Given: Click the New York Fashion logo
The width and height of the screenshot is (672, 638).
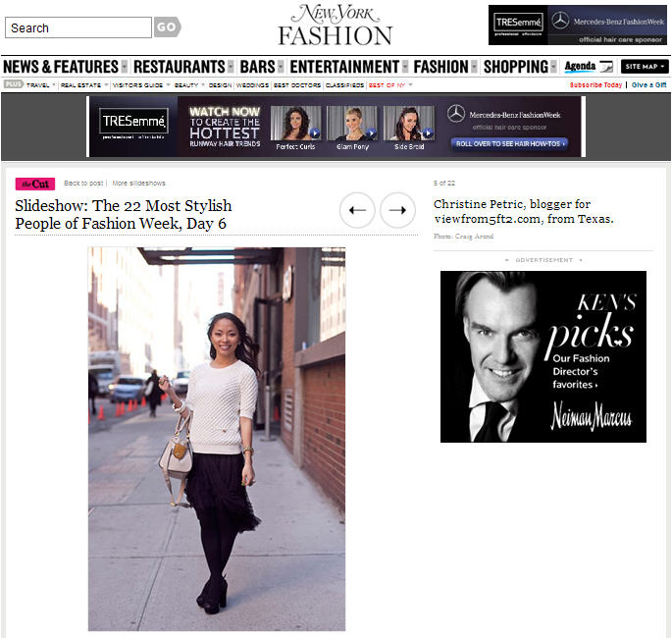Looking at the screenshot, I should click(336, 25).
